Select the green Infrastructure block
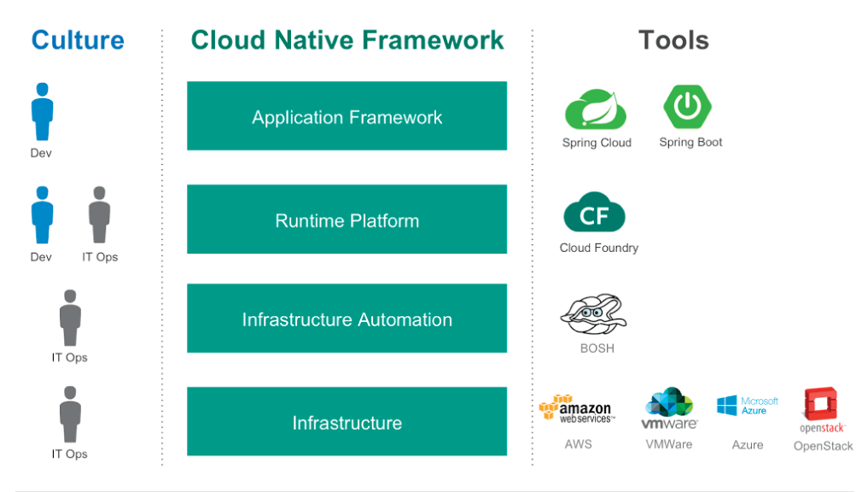The image size is (868, 492). pos(347,422)
